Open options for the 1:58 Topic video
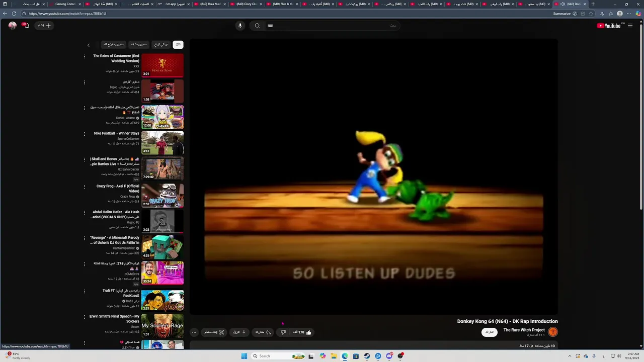644x362 pixels. (85, 82)
